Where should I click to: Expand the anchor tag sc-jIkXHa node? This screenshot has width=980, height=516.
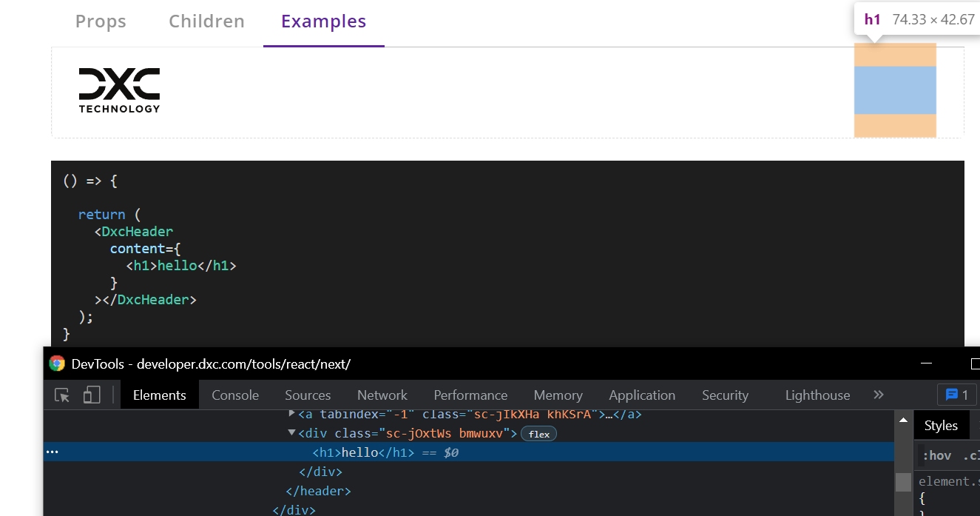pyautogui.click(x=291, y=413)
